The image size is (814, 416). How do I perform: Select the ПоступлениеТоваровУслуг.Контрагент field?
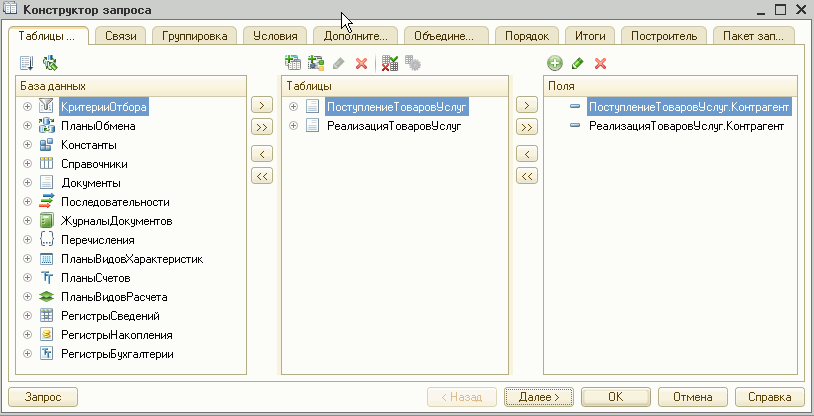pyautogui.click(x=690, y=107)
